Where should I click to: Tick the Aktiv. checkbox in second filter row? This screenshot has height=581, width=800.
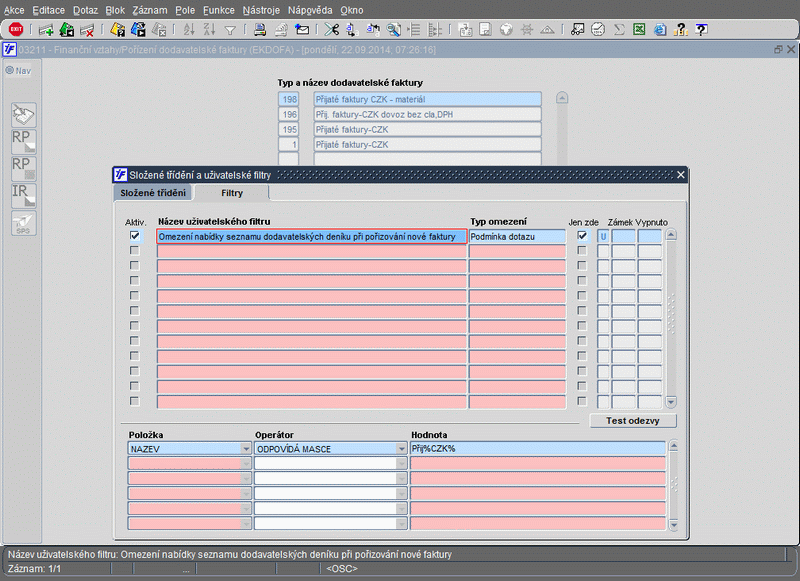click(x=134, y=251)
